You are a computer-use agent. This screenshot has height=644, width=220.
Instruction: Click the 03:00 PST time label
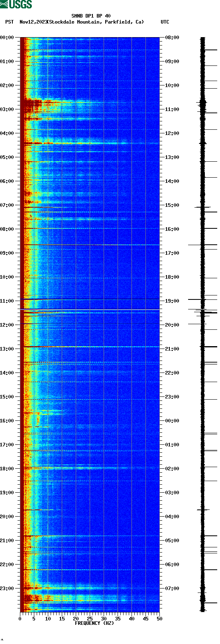pos(7,109)
